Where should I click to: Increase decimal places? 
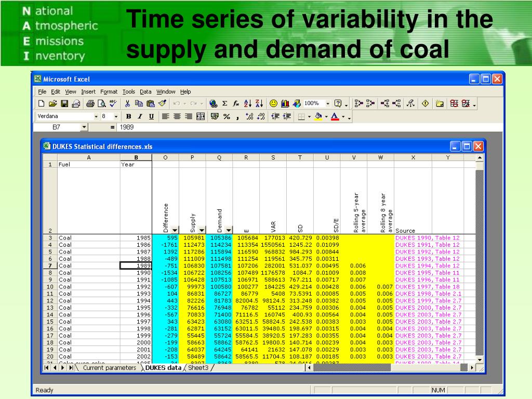249,116
